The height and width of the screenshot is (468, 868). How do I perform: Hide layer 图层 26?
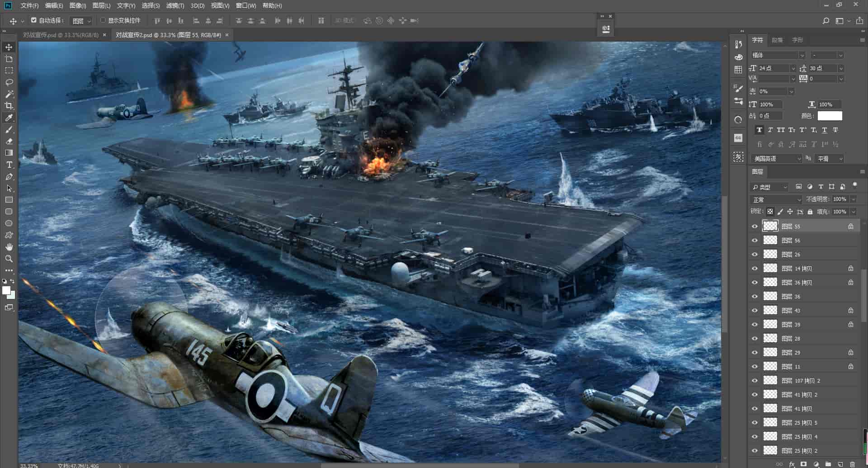[x=755, y=255]
